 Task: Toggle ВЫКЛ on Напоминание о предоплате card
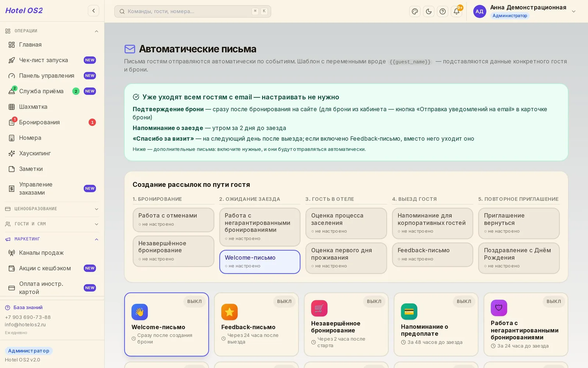click(464, 301)
